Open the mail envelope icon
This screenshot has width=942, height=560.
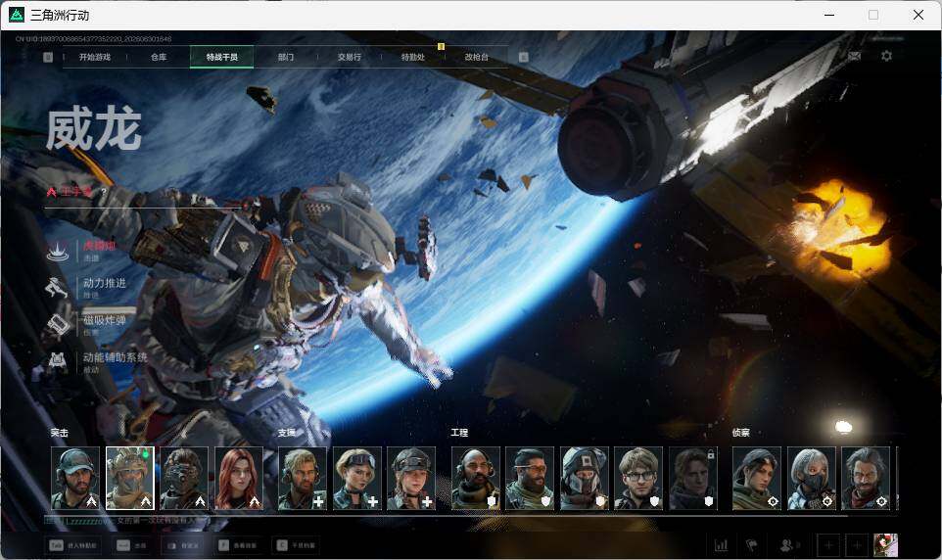854,56
